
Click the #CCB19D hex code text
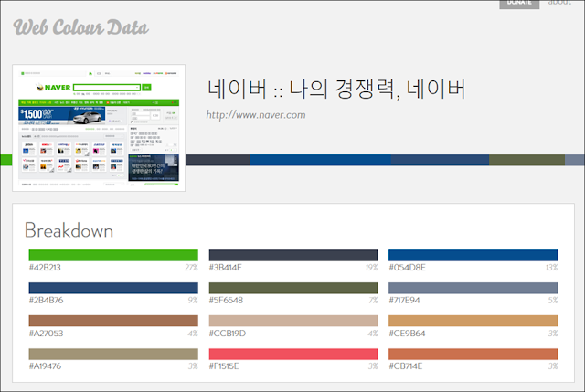[228, 334]
